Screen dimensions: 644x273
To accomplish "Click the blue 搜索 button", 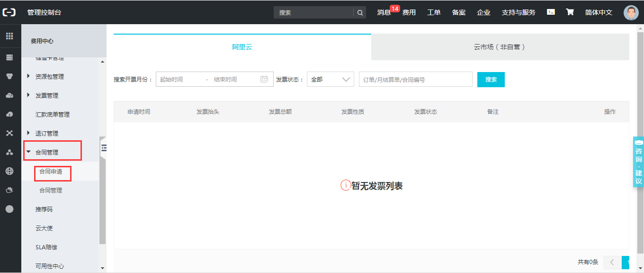I will pyautogui.click(x=491, y=80).
